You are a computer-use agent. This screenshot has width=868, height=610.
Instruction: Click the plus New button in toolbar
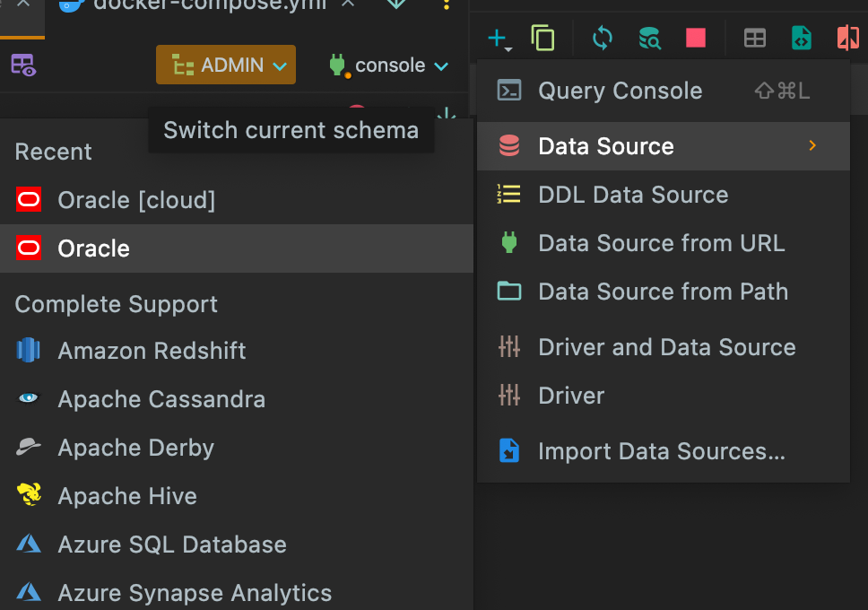(499, 39)
